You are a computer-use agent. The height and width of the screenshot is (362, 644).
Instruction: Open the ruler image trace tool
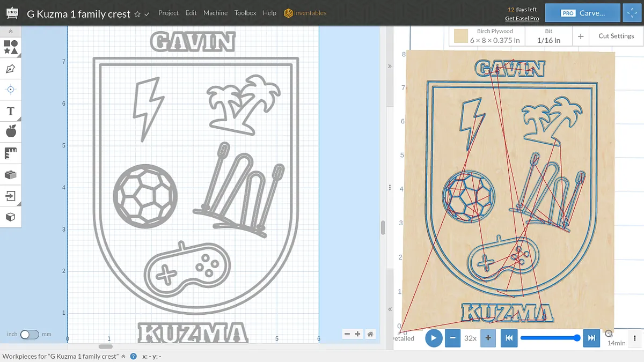point(11,153)
